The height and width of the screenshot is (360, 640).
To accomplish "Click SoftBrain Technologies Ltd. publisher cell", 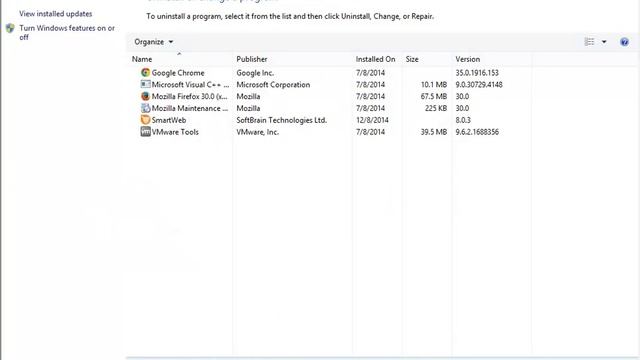I will pos(282,120).
